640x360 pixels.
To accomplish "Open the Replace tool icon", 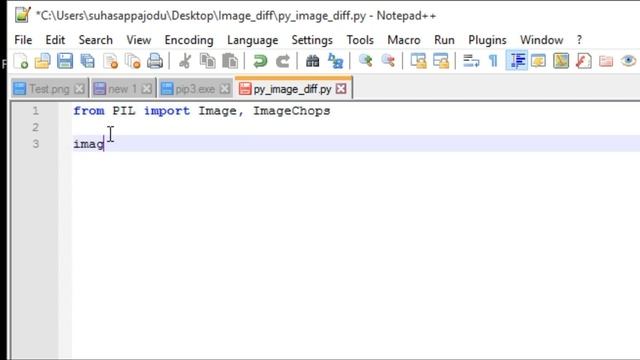I will [336, 61].
